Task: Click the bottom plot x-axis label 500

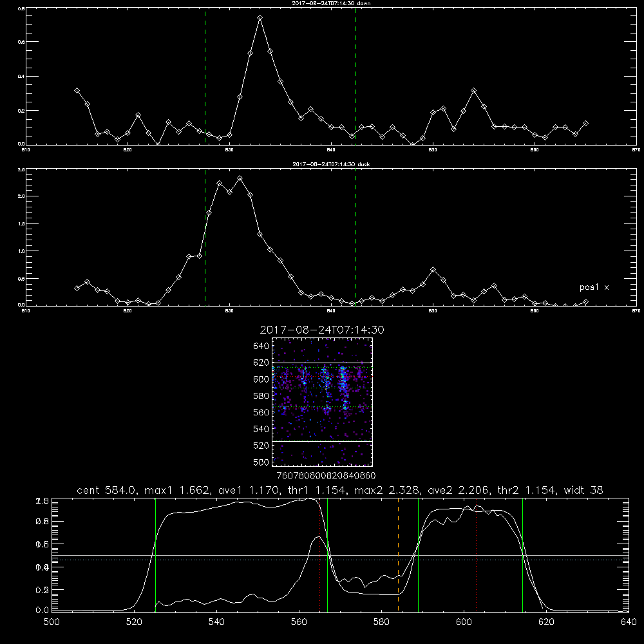Action: click(x=52, y=622)
